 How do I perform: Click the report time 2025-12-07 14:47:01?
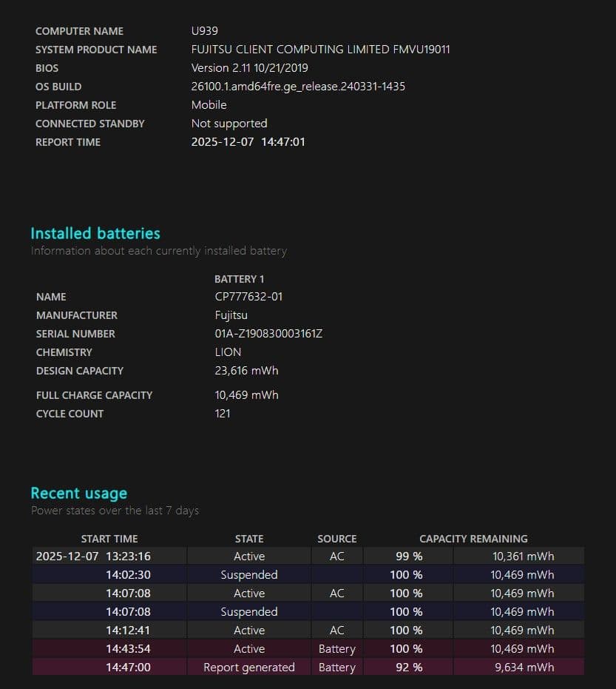pos(248,142)
